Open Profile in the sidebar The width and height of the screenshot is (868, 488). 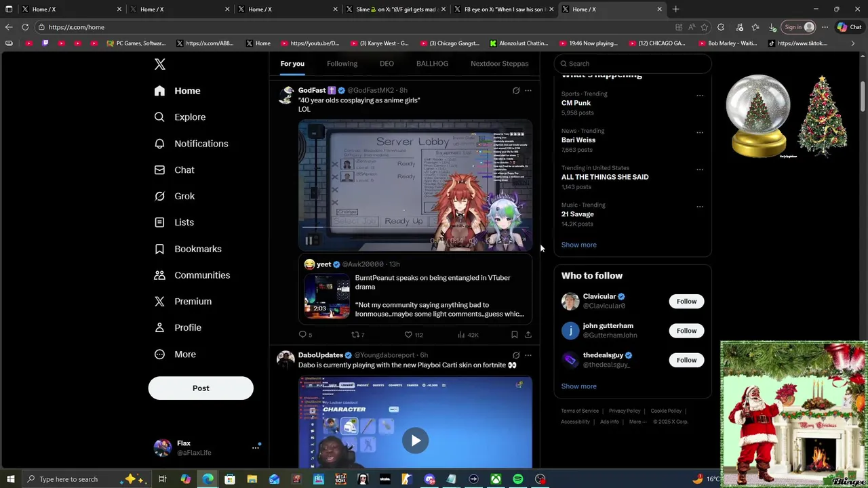coord(178,328)
